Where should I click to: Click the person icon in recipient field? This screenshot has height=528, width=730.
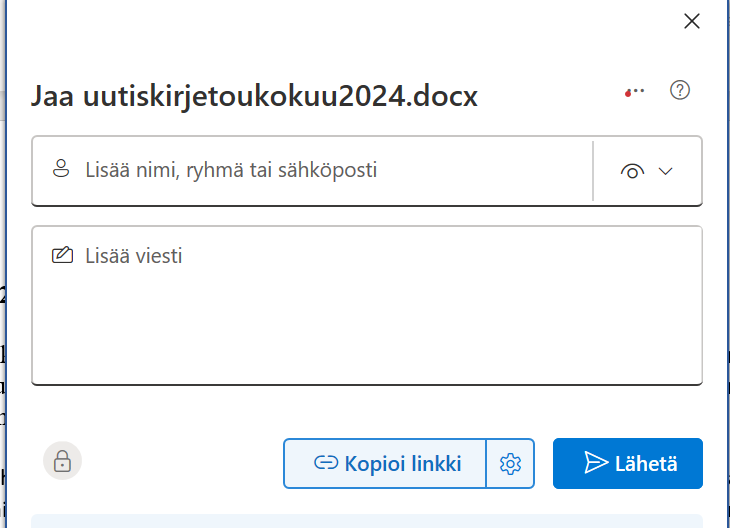click(x=62, y=170)
